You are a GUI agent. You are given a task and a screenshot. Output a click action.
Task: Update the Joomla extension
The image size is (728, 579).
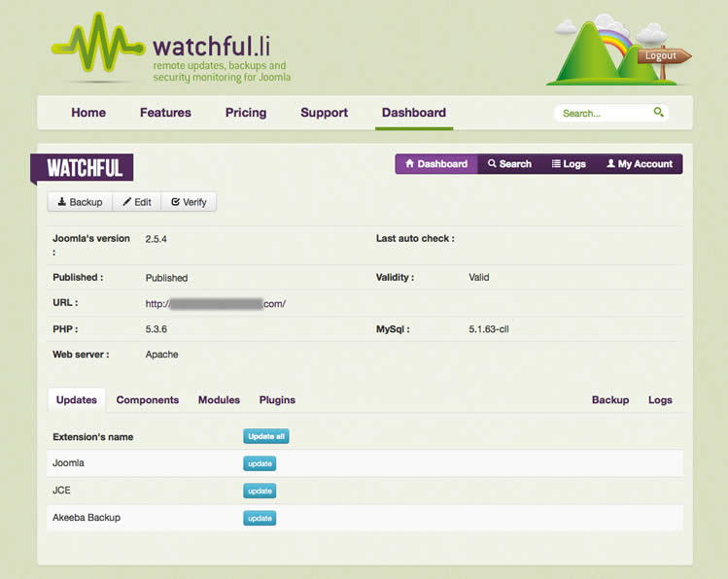(260, 463)
